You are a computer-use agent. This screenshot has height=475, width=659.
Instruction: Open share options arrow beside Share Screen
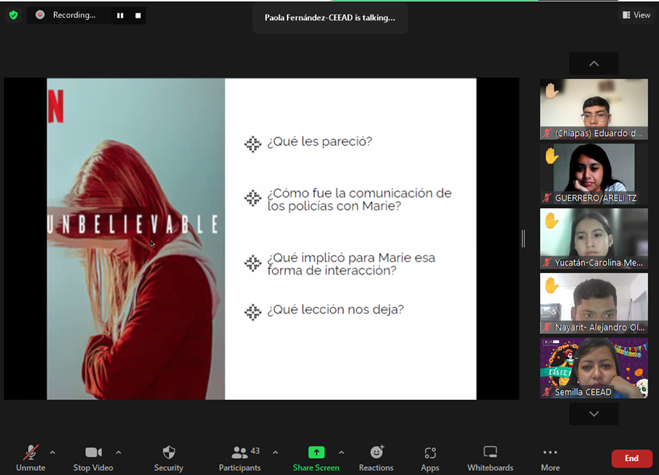pyautogui.click(x=341, y=453)
